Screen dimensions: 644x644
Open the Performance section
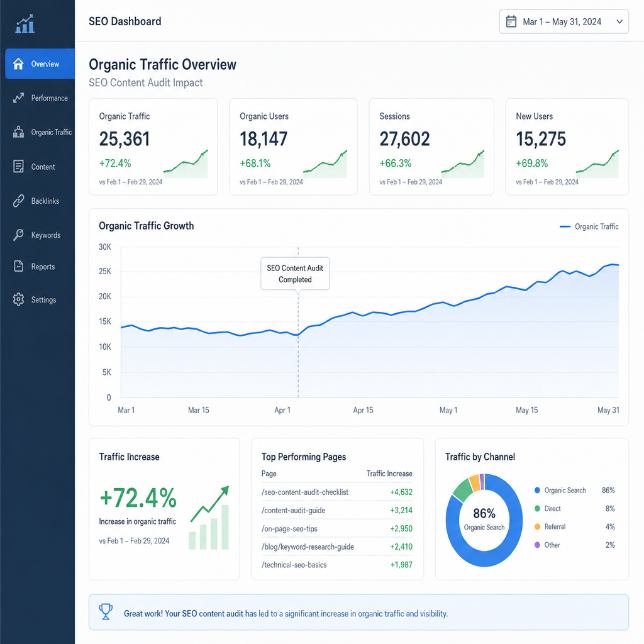40,97
